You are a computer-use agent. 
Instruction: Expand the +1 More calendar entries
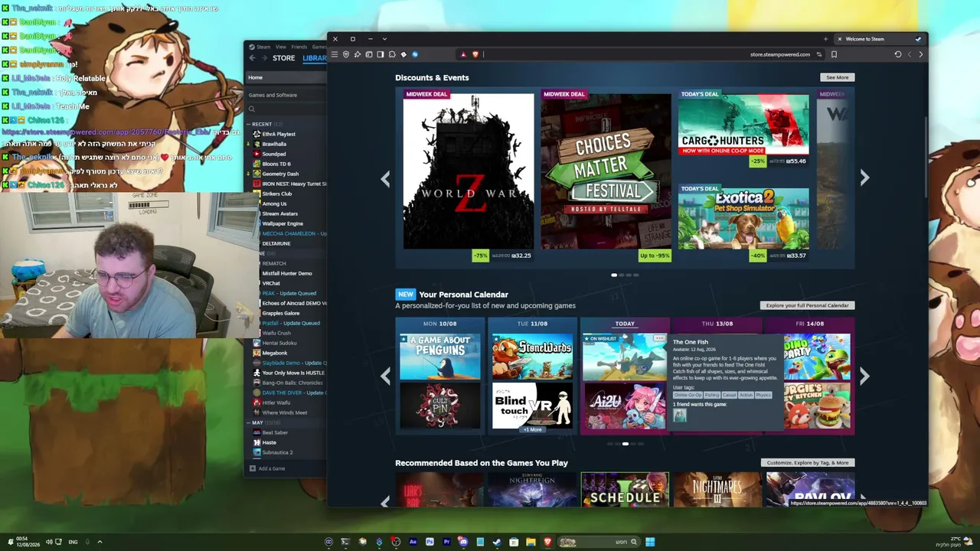532,430
